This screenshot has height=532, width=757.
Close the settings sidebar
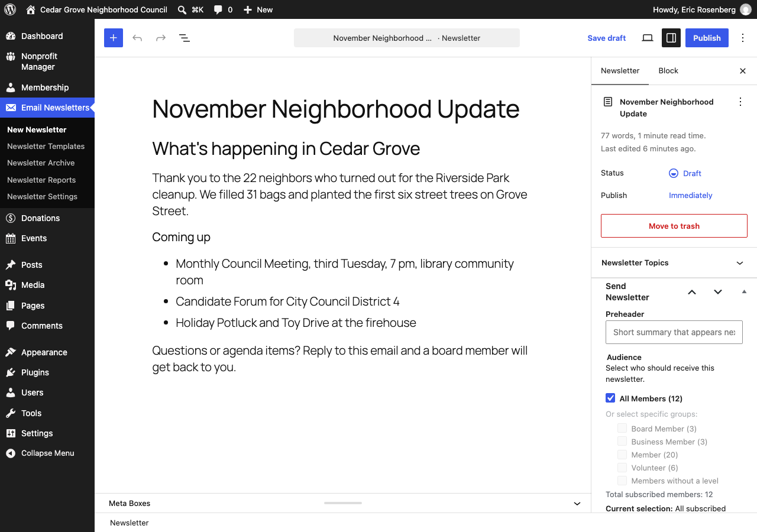(x=743, y=71)
